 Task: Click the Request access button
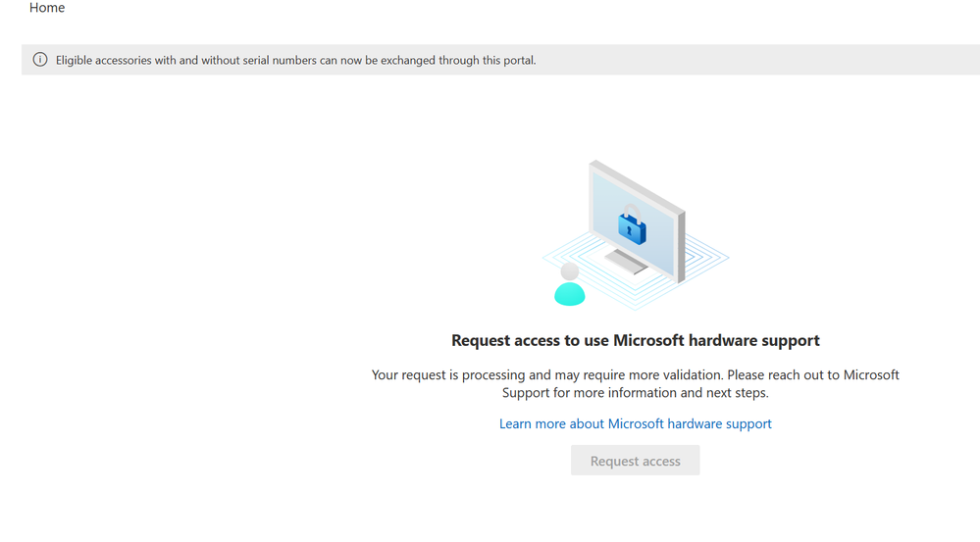coord(635,461)
